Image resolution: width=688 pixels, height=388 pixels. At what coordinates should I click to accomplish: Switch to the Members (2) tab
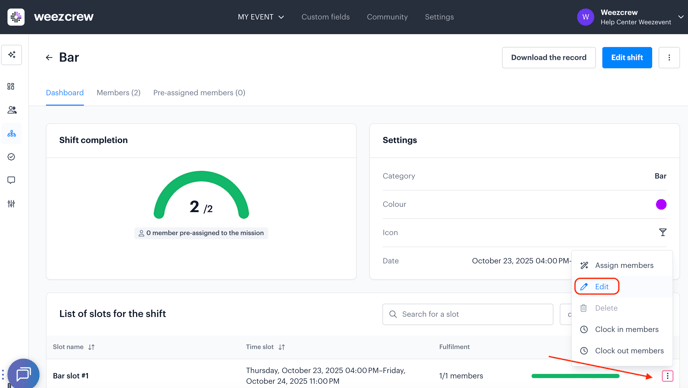coord(118,93)
